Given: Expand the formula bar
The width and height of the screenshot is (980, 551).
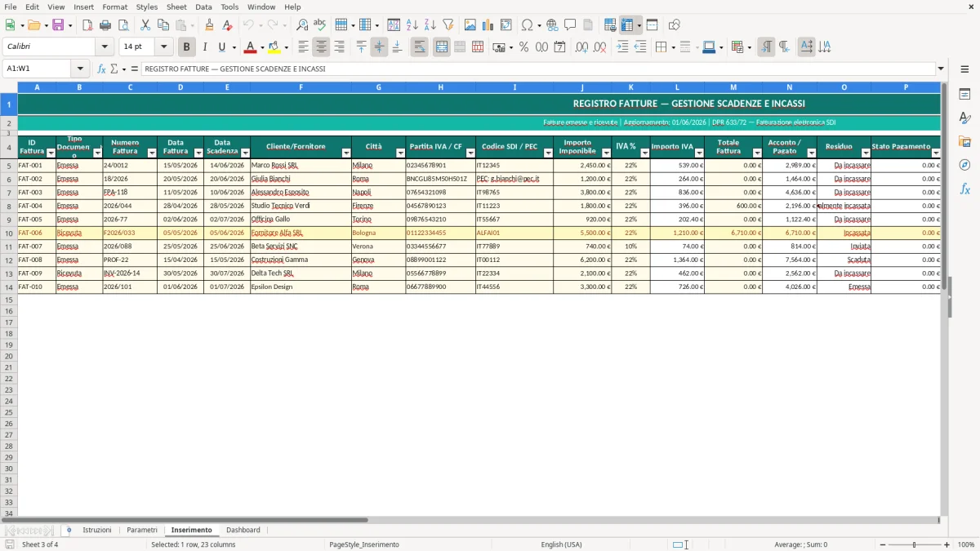Looking at the screenshot, I should coord(941,69).
